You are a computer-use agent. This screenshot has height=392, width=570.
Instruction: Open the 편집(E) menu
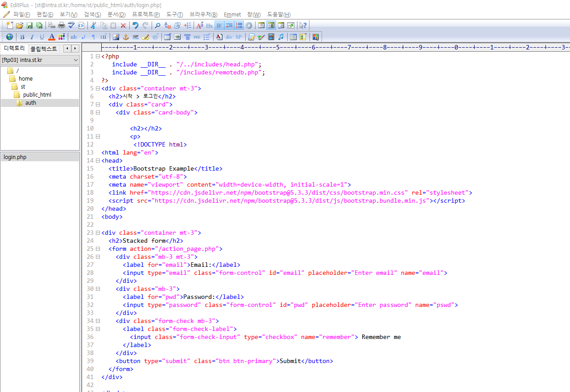click(45, 15)
